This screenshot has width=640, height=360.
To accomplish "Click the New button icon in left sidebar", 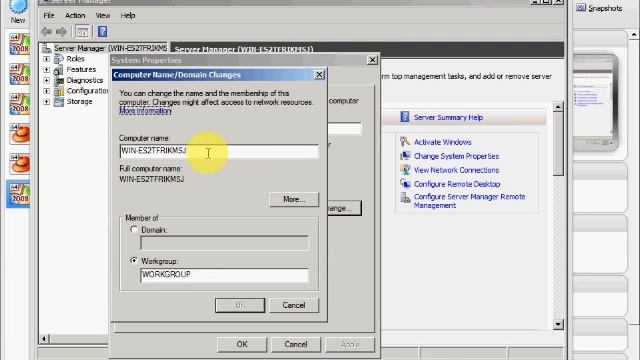I will coord(18,7).
